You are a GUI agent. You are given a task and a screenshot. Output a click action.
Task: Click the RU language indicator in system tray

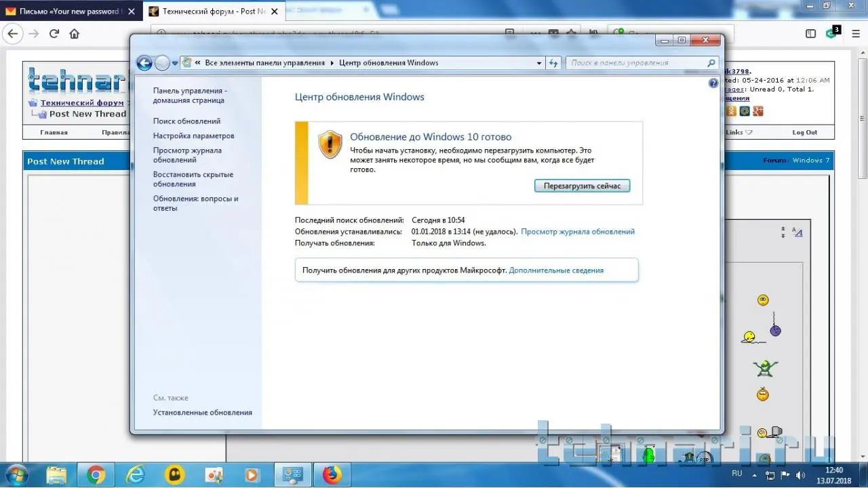click(x=737, y=473)
